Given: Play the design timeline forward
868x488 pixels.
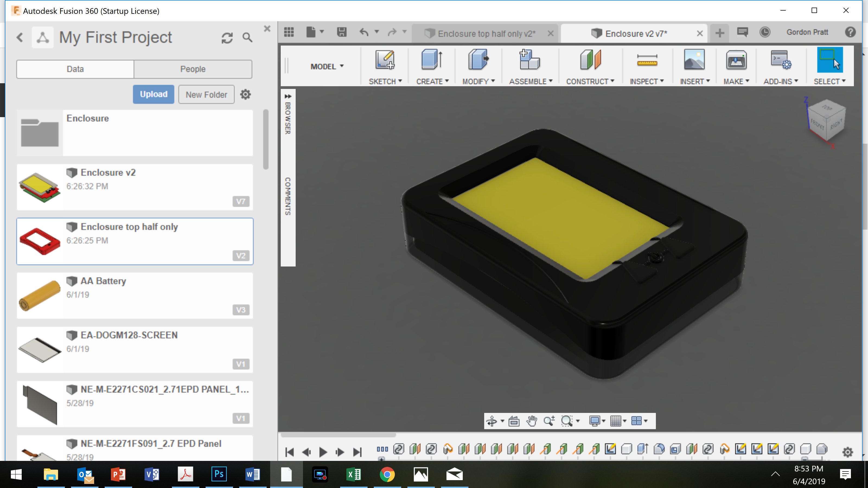Looking at the screenshot, I should (323, 452).
